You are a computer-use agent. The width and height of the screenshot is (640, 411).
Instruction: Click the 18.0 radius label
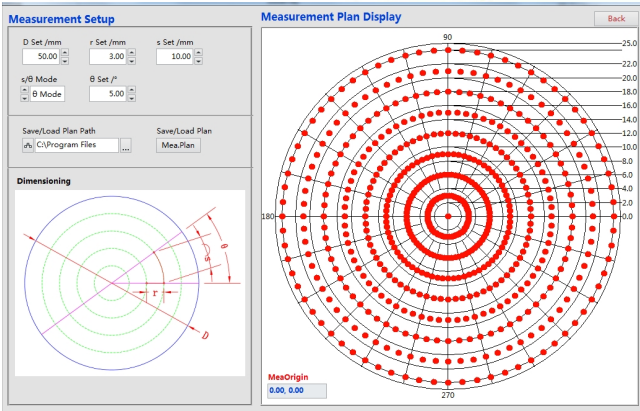pyautogui.click(x=629, y=92)
